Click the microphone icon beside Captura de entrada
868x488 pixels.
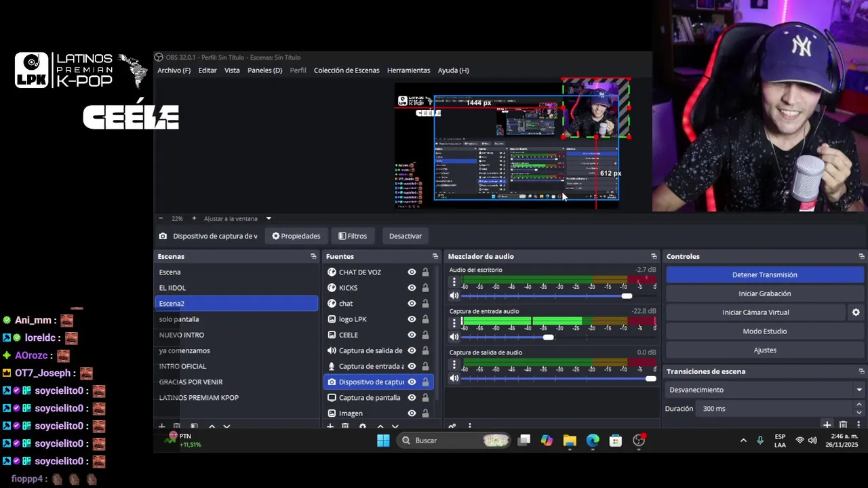332,366
